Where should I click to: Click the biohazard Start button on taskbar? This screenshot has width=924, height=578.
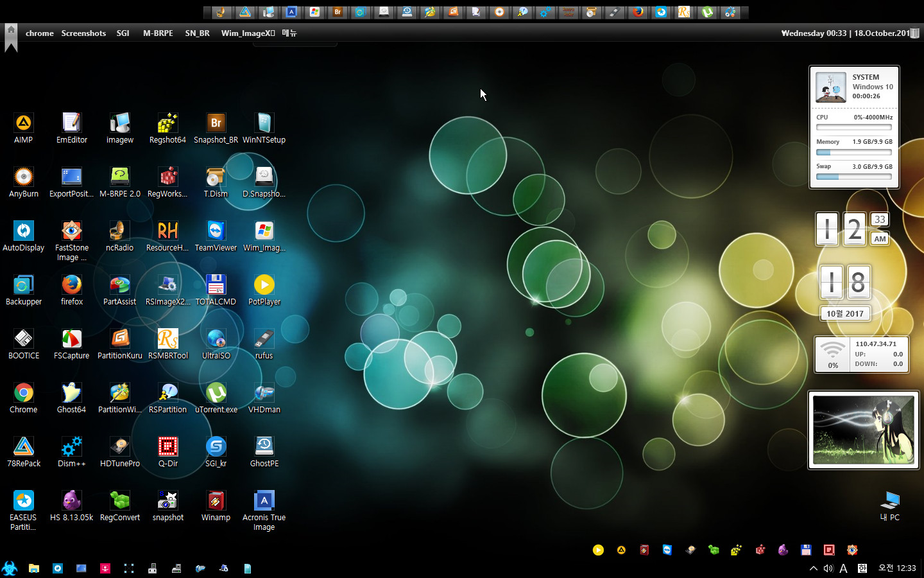[10, 568]
